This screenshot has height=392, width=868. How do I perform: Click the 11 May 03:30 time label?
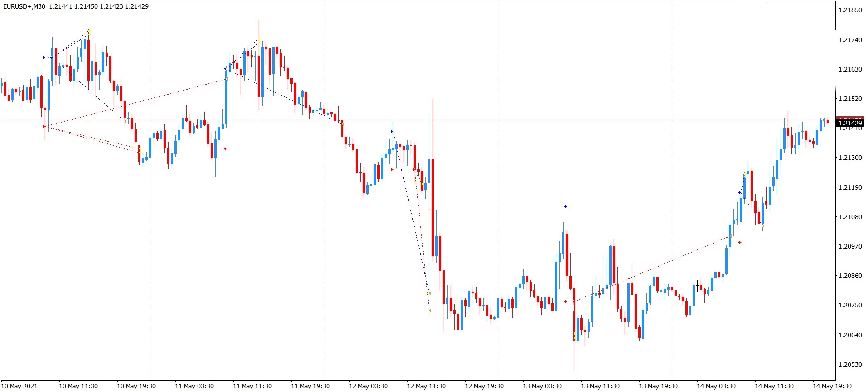pyautogui.click(x=194, y=386)
